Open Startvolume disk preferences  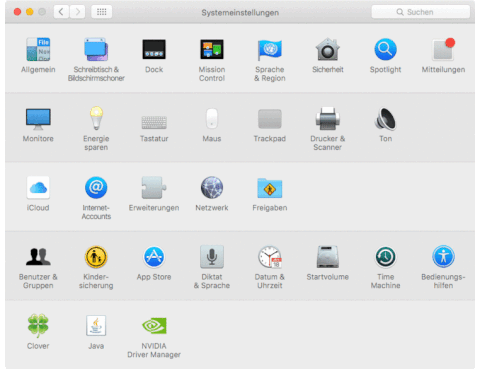click(x=328, y=257)
